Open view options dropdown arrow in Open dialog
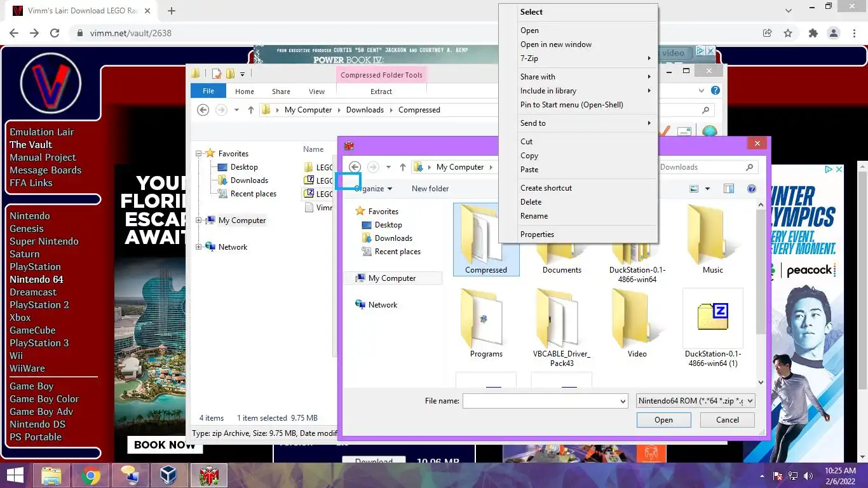868x488 pixels. (707, 189)
